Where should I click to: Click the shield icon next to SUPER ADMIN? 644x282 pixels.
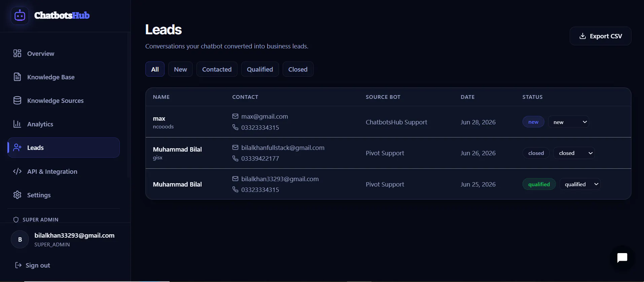point(16,219)
